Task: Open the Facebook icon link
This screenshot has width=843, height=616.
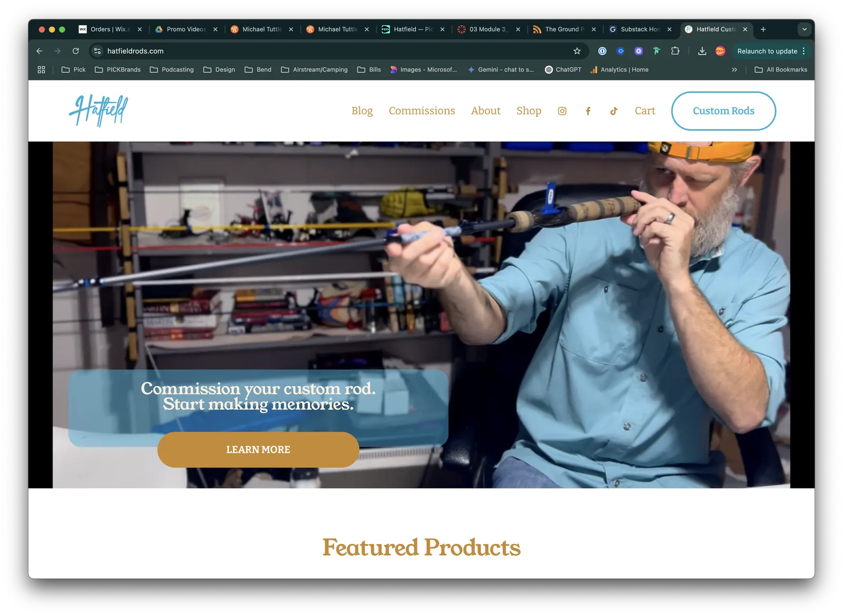Action: point(588,111)
